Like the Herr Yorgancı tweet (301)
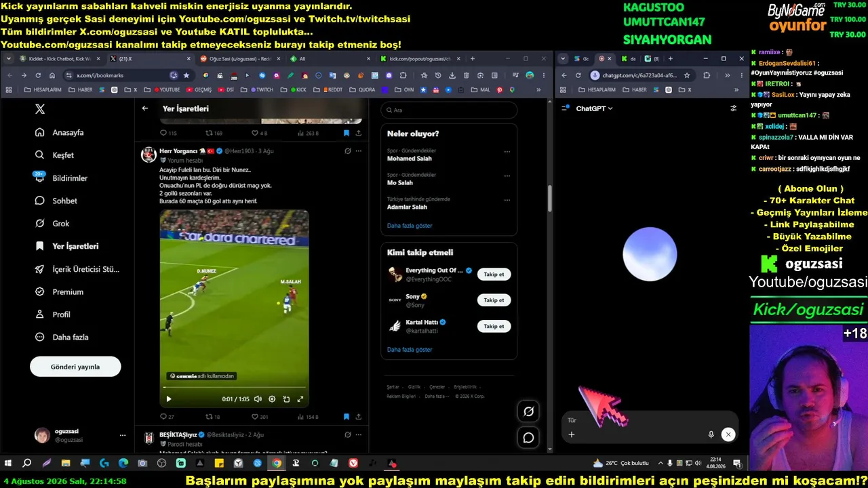 tap(259, 417)
